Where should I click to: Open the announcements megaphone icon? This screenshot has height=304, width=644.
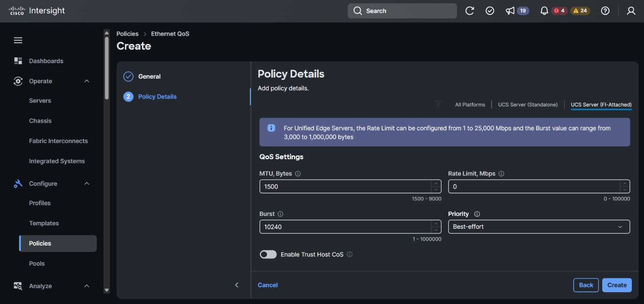tap(510, 11)
